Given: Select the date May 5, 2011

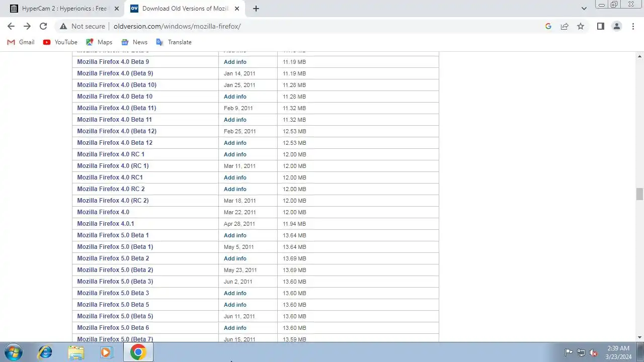Looking at the screenshot, I should point(238,247).
